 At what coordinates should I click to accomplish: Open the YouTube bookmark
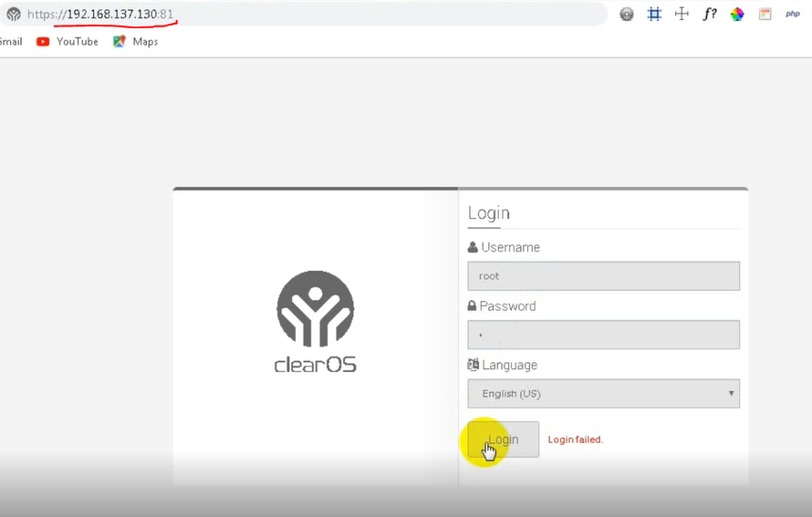(68, 41)
